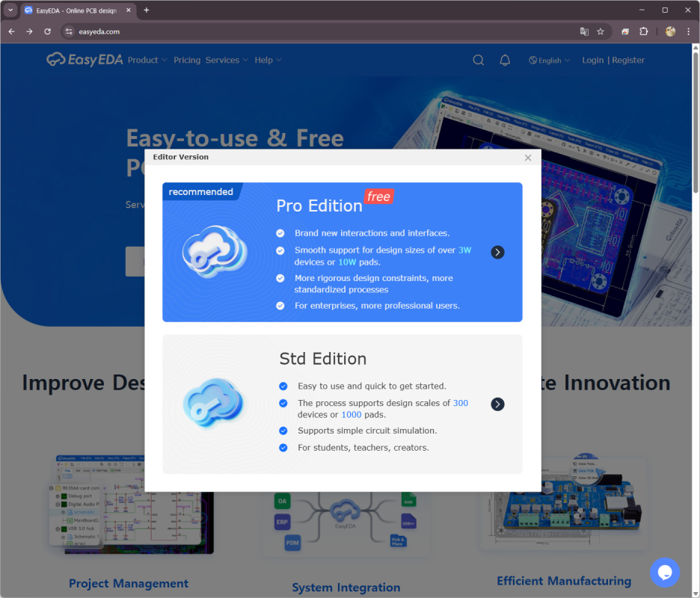This screenshot has width=700, height=598.
Task: Click the Std Edition cloud key logo
Action: [214, 403]
